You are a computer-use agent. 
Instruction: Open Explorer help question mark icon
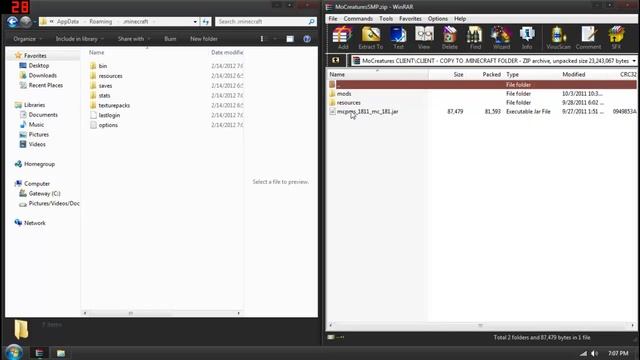coord(307,39)
